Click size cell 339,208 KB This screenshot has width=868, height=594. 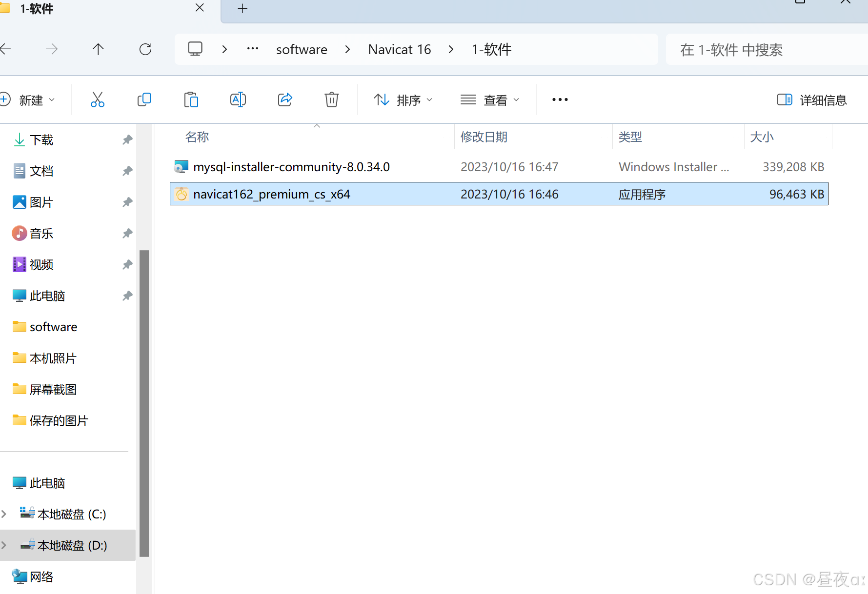[793, 167]
